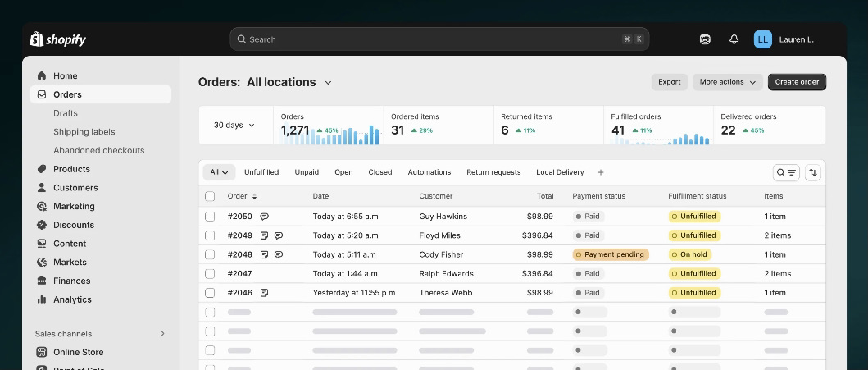This screenshot has height=370, width=868.
Task: Open the notifications bell
Action: click(734, 39)
